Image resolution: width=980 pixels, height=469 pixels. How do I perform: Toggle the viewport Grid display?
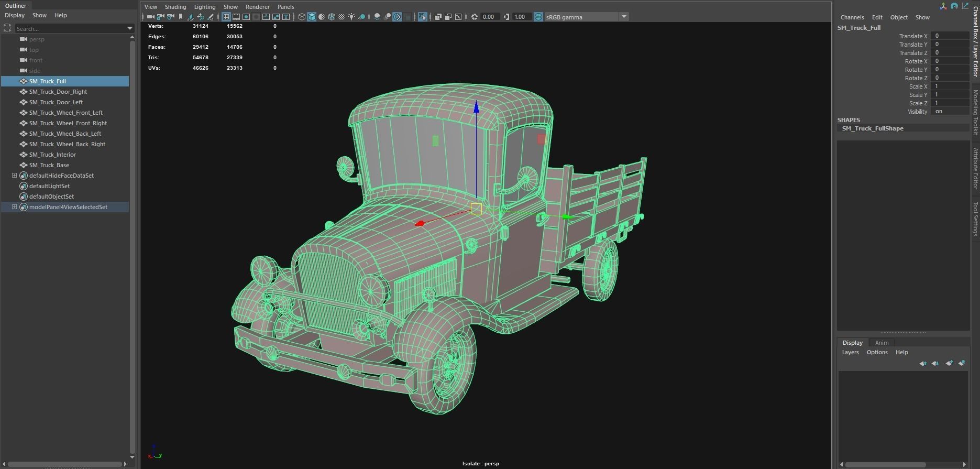pyautogui.click(x=226, y=17)
